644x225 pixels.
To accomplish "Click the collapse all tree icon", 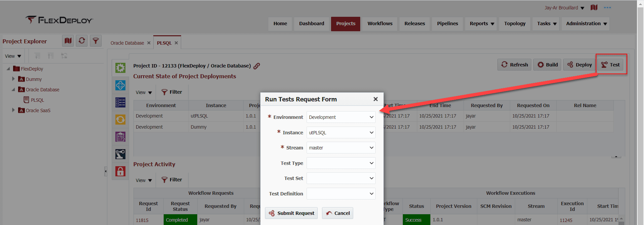I will pyautogui.click(x=51, y=56).
